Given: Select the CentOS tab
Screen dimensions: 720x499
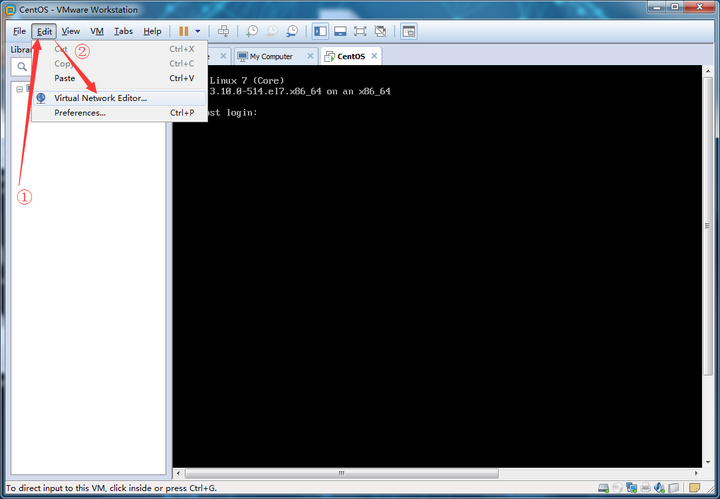Looking at the screenshot, I should click(351, 56).
